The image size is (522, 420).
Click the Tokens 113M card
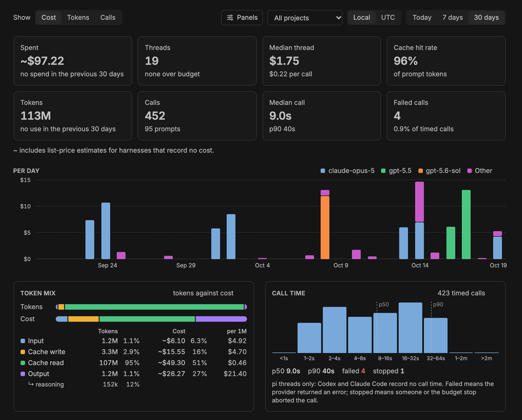73,116
